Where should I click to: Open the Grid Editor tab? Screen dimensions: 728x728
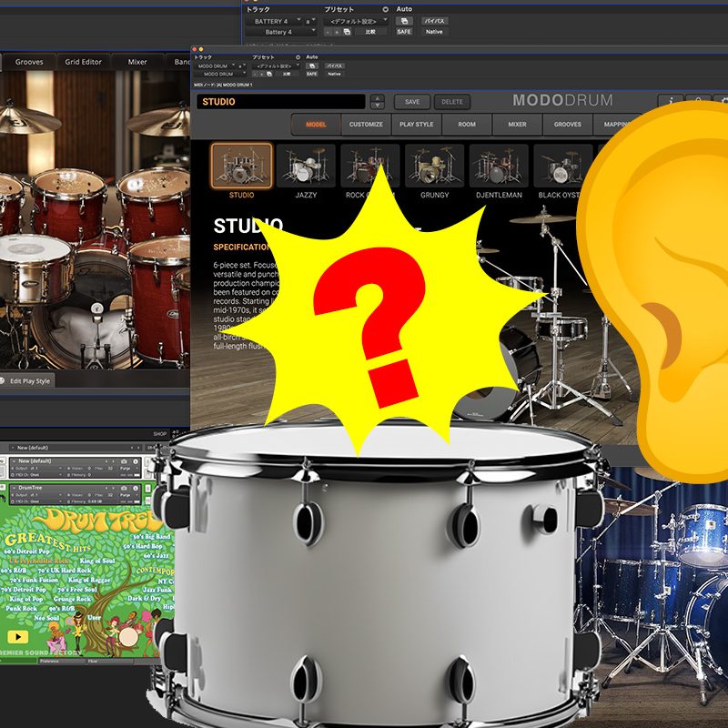[84, 62]
